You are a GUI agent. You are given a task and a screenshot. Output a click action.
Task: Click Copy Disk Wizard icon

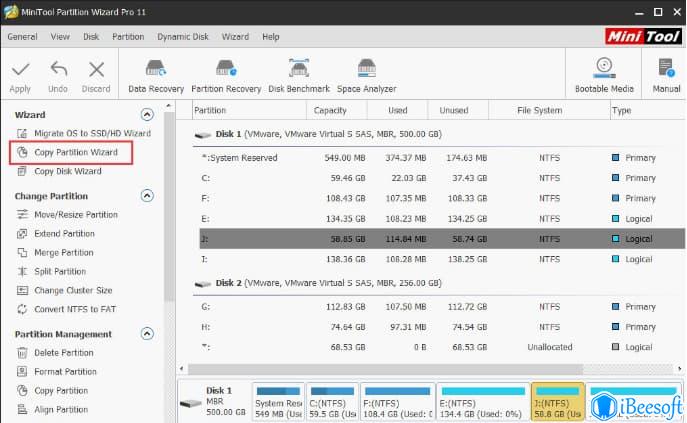click(x=22, y=171)
